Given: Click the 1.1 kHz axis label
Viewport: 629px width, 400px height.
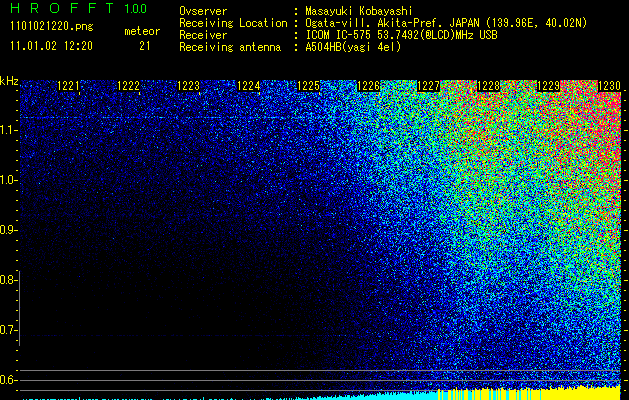Looking at the screenshot, I should 8,130.
